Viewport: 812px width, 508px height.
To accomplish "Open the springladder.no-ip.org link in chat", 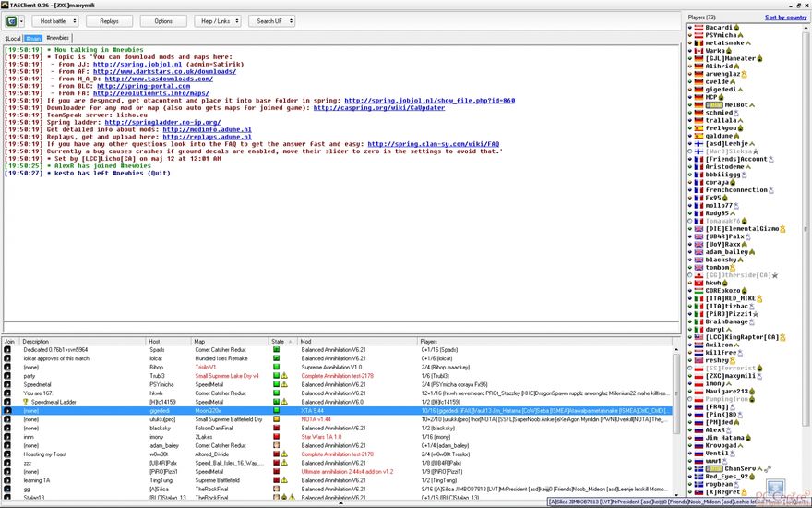I will tap(161, 121).
